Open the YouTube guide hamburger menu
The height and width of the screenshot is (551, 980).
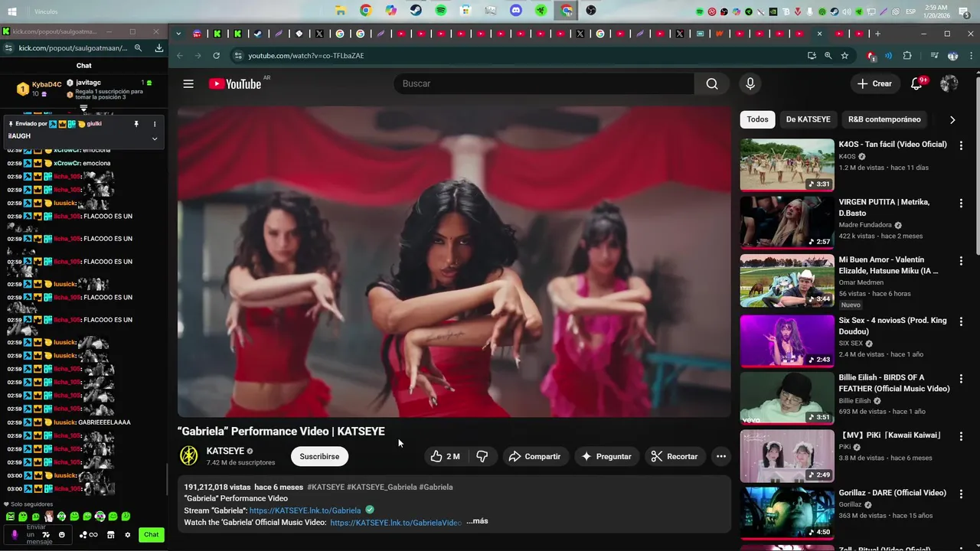(x=188, y=83)
